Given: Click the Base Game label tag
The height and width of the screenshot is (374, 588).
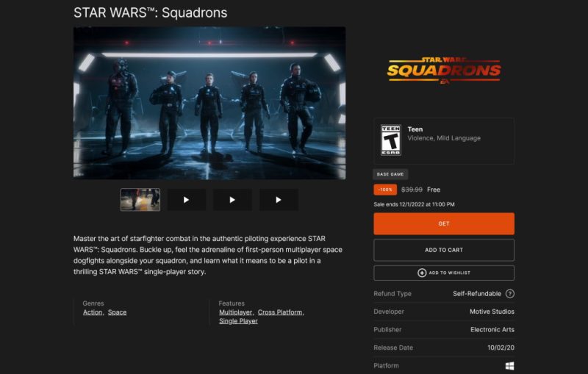Looking at the screenshot, I should click(390, 174).
